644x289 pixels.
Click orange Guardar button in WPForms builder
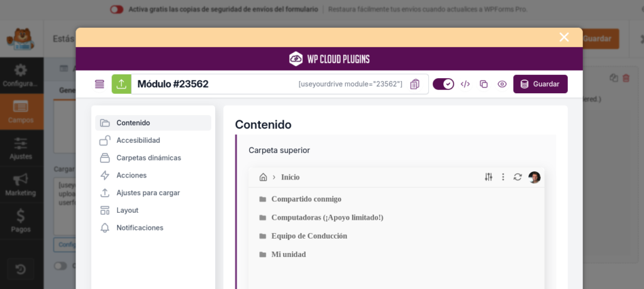tap(601, 38)
